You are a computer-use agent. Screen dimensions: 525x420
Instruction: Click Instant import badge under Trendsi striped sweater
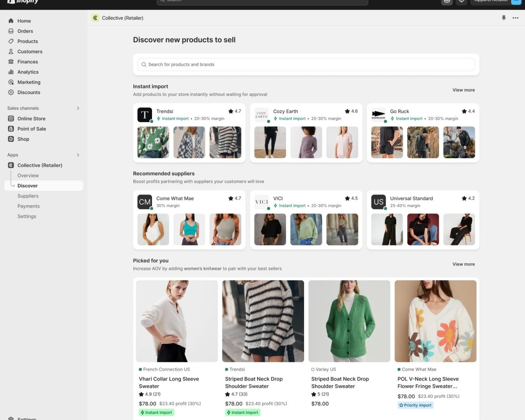click(243, 413)
